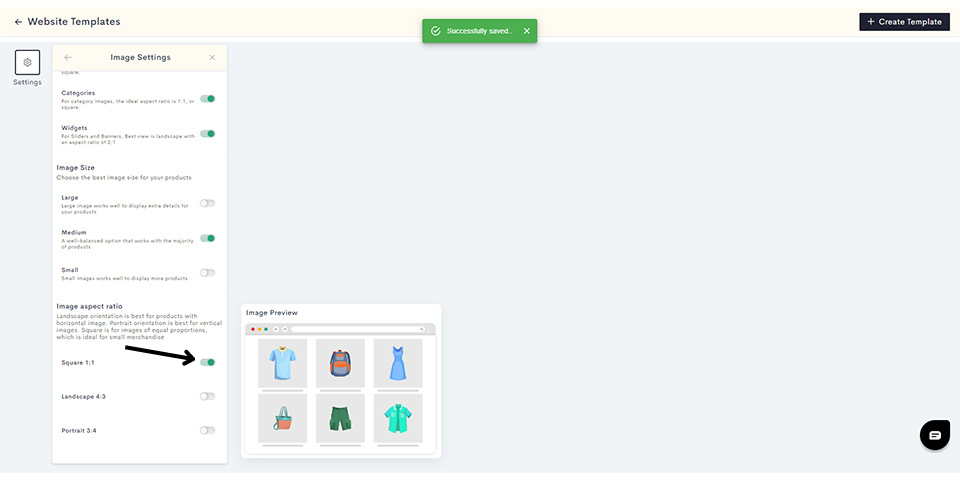Screen dimensions: 960x480
Task: Click the backpack preview thumbnail
Action: (340, 363)
